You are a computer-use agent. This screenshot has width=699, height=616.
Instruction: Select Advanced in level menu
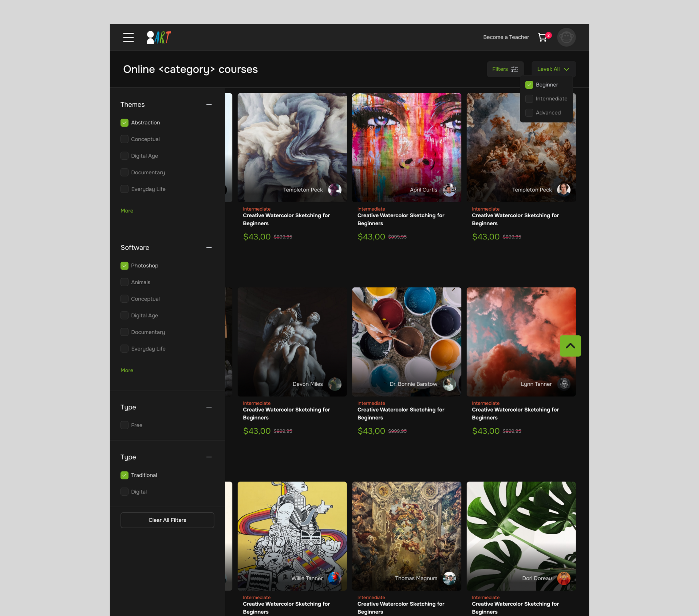pyautogui.click(x=529, y=113)
